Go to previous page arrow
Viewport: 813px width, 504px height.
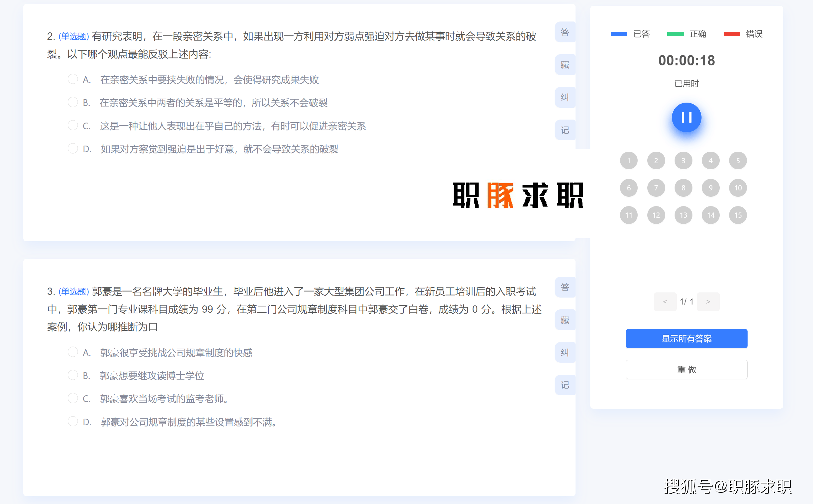coord(665,302)
